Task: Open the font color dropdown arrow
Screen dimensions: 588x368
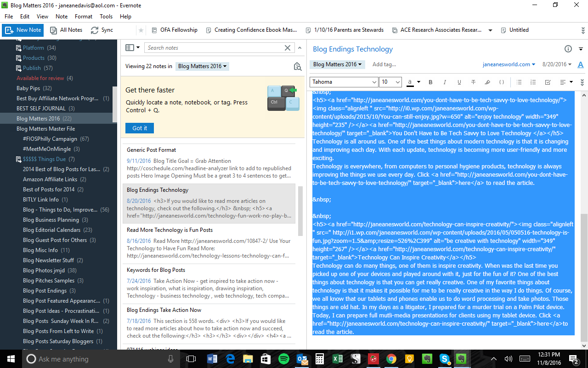Action: (x=418, y=82)
